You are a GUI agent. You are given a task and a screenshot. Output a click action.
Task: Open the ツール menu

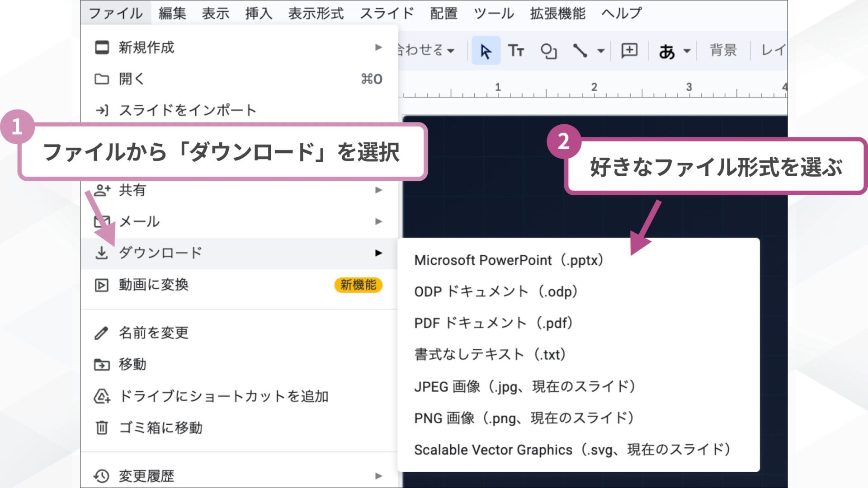point(494,13)
